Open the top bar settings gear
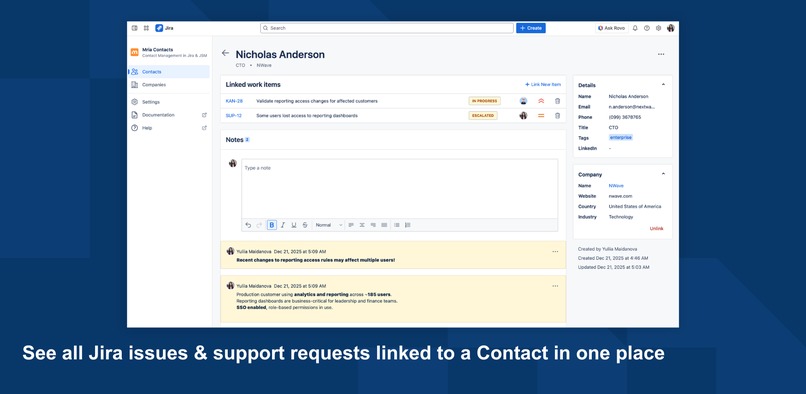The height and width of the screenshot is (394, 806). pos(658,28)
